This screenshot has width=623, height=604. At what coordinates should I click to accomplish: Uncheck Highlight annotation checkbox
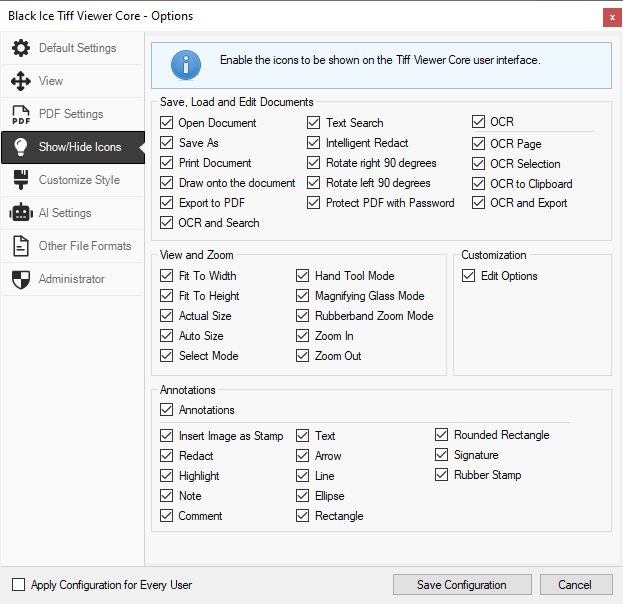coord(166,475)
